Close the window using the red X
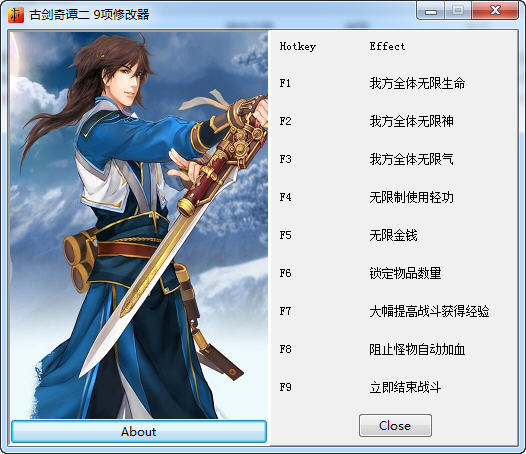 [495, 11]
